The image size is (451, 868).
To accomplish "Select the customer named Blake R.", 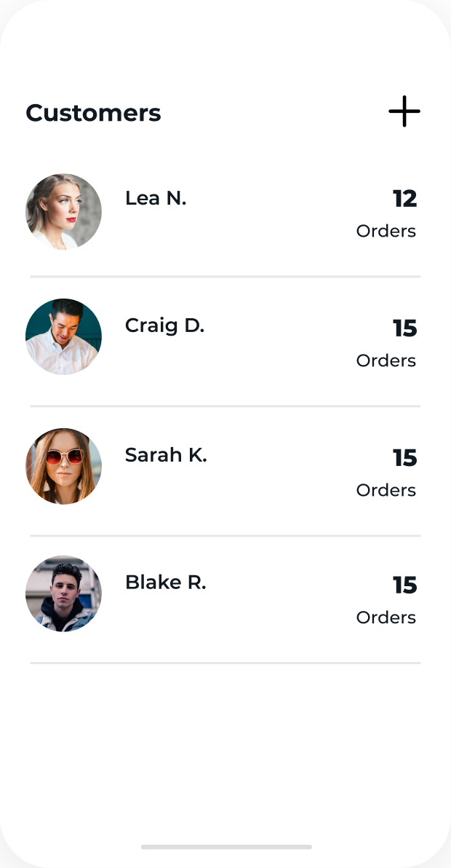I will pyautogui.click(x=166, y=582).
